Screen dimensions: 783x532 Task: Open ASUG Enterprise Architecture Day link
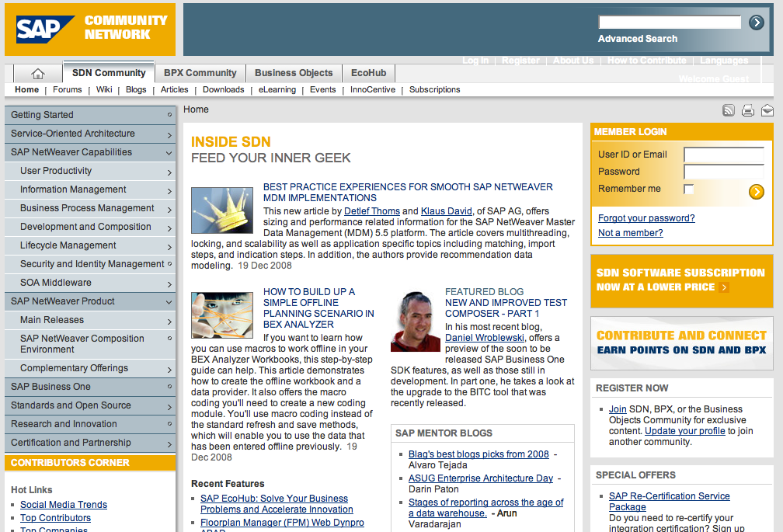480,478
